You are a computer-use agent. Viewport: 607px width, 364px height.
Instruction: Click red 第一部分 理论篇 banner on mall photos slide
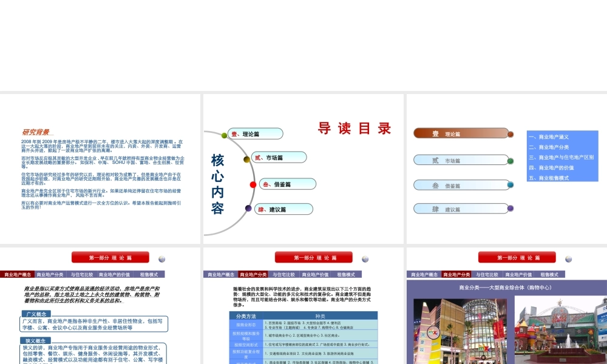pyautogui.click(x=517, y=257)
